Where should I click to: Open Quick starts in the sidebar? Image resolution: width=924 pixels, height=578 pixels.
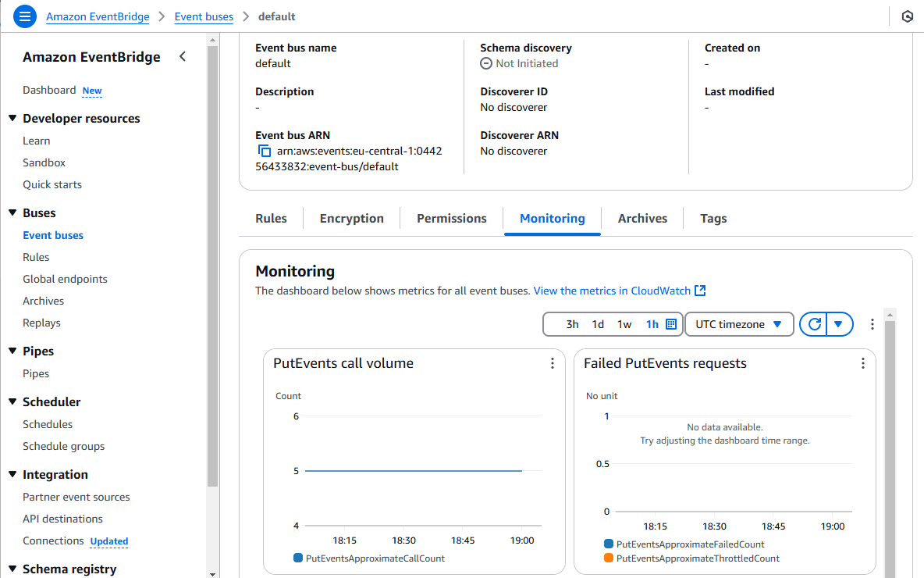tap(52, 184)
